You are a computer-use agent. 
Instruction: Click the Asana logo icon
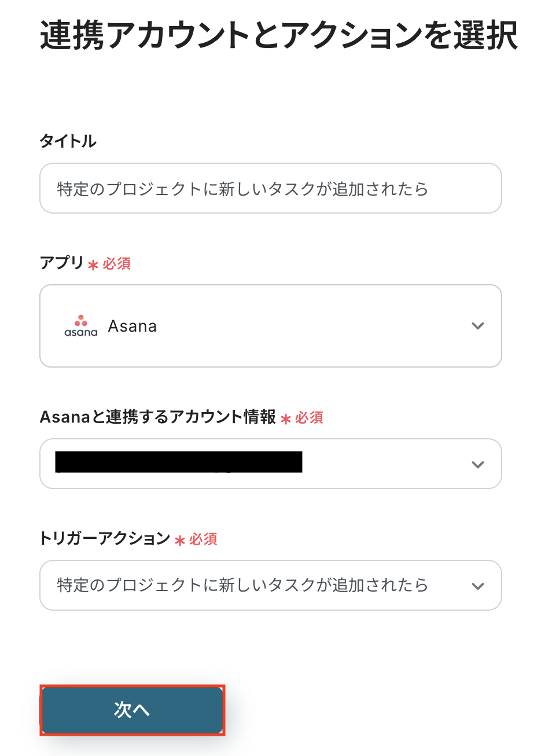[x=81, y=326]
